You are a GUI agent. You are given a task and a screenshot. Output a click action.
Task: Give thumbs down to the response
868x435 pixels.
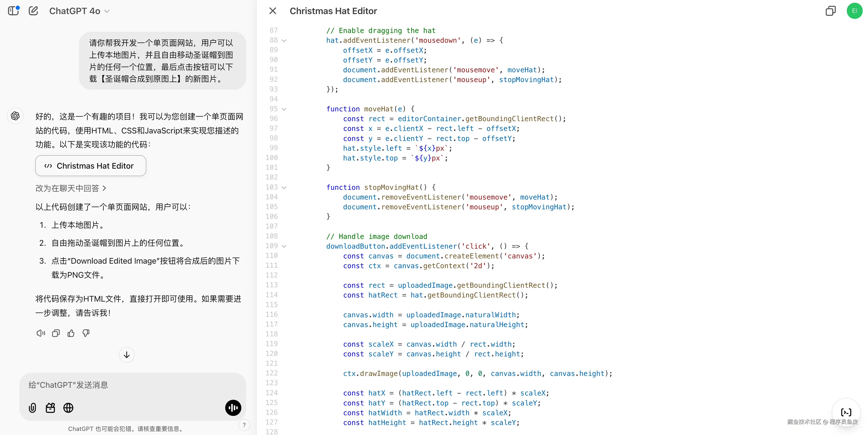[86, 333]
